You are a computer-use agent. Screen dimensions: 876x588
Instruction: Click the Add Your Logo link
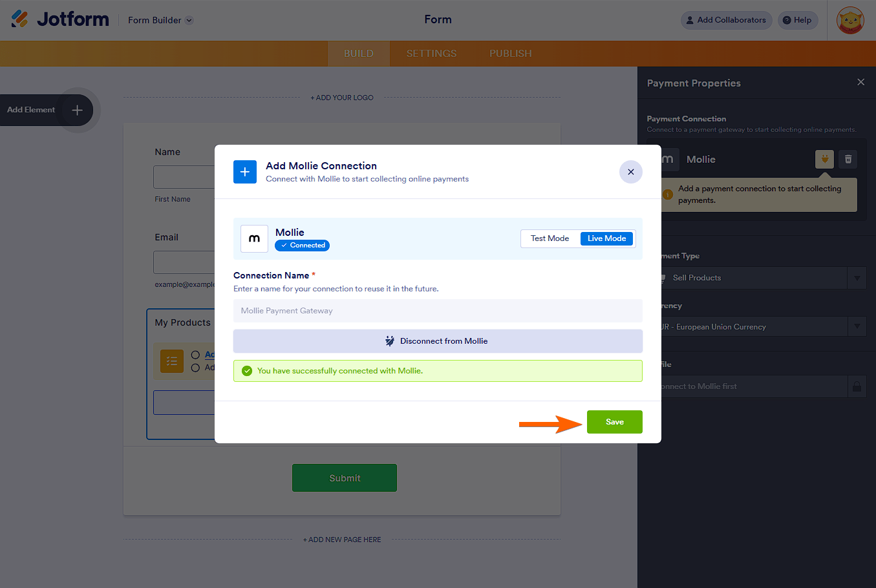tap(342, 98)
